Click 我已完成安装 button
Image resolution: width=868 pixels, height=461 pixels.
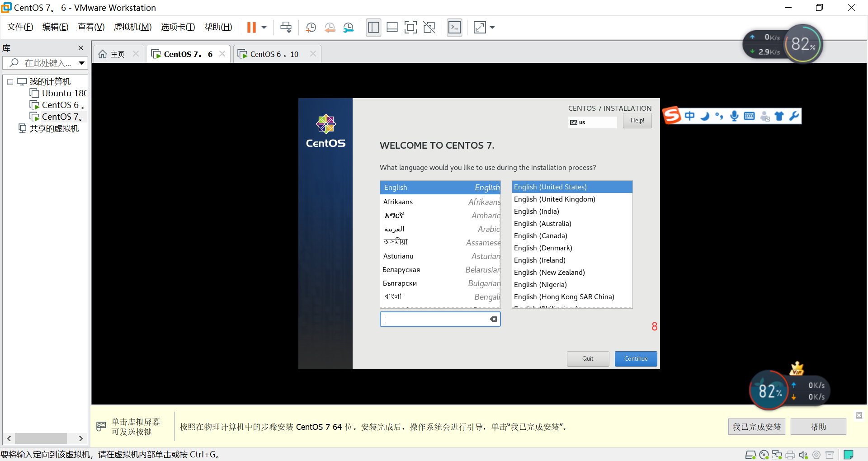click(x=757, y=427)
